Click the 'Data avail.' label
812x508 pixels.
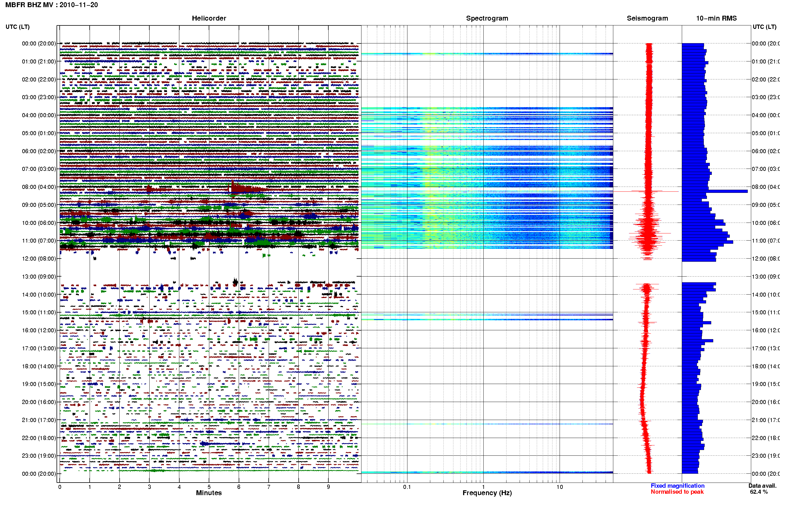[x=762, y=486]
